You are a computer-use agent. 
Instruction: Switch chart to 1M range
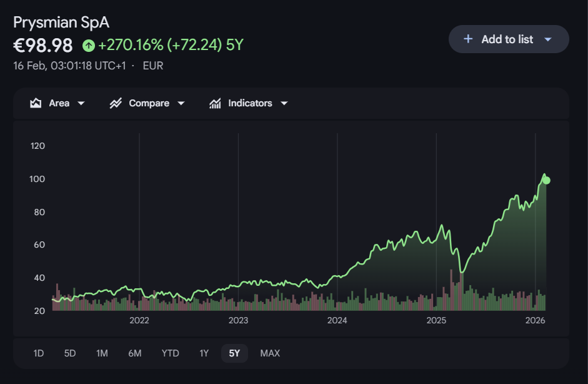(x=102, y=353)
